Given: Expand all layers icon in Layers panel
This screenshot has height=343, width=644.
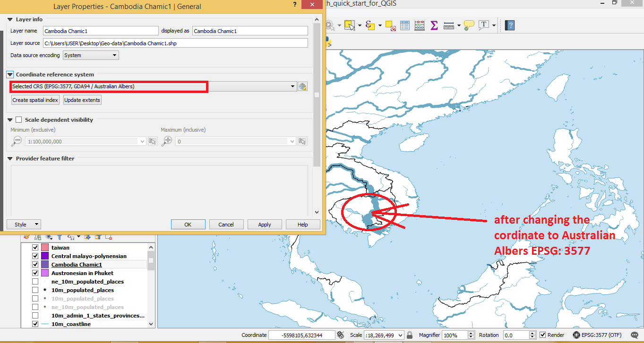Looking at the screenshot, I should point(87,237).
